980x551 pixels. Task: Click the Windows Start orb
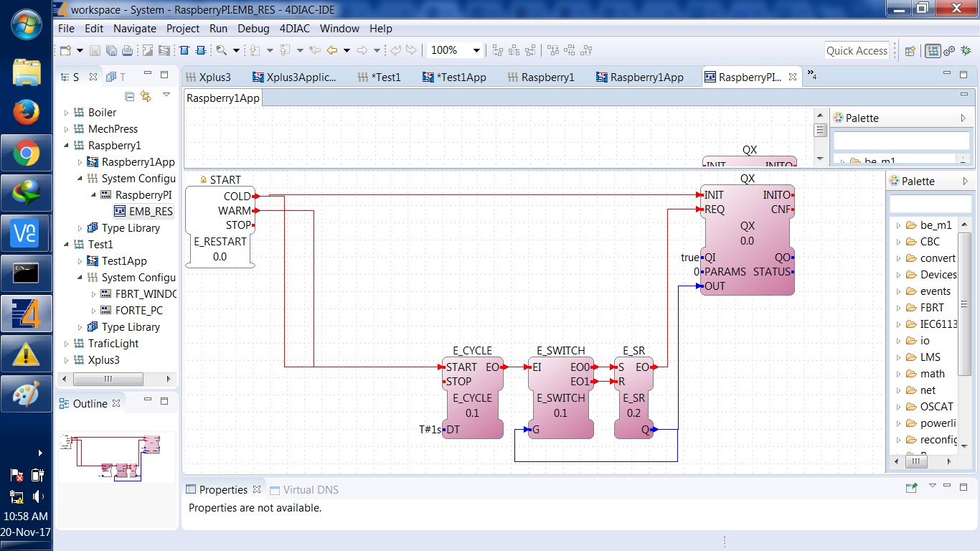tap(27, 25)
